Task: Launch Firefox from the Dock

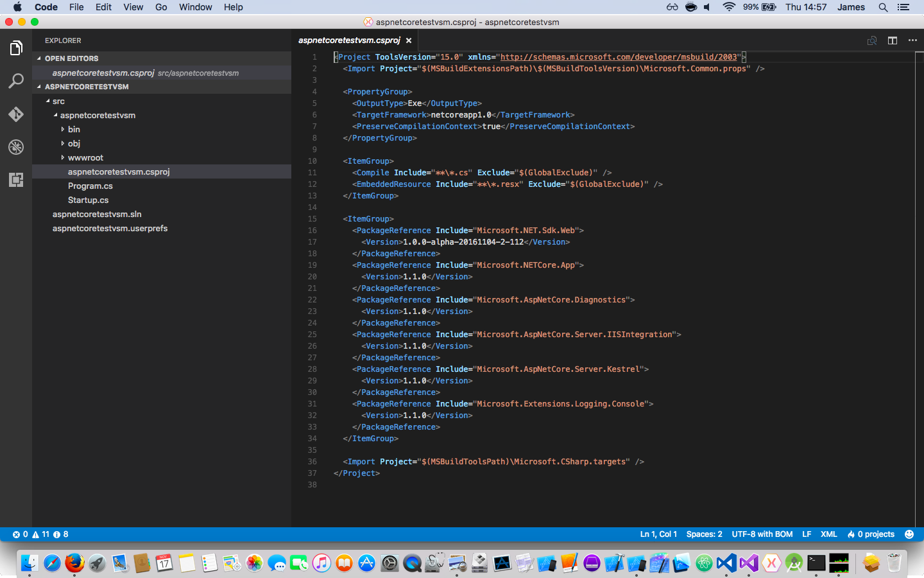Action: click(74, 563)
